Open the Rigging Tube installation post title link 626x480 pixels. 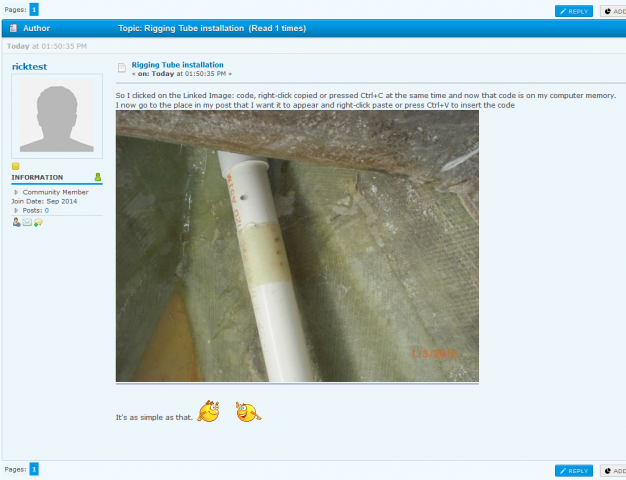[178, 65]
